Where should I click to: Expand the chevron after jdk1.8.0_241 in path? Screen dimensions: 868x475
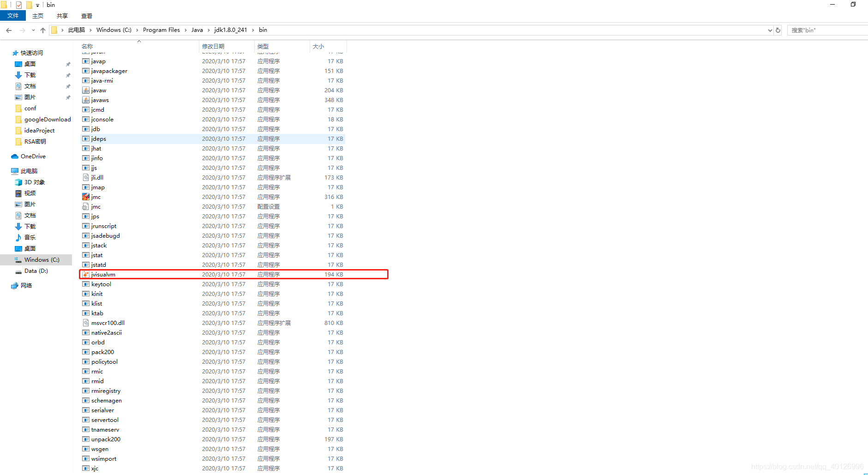coord(253,30)
